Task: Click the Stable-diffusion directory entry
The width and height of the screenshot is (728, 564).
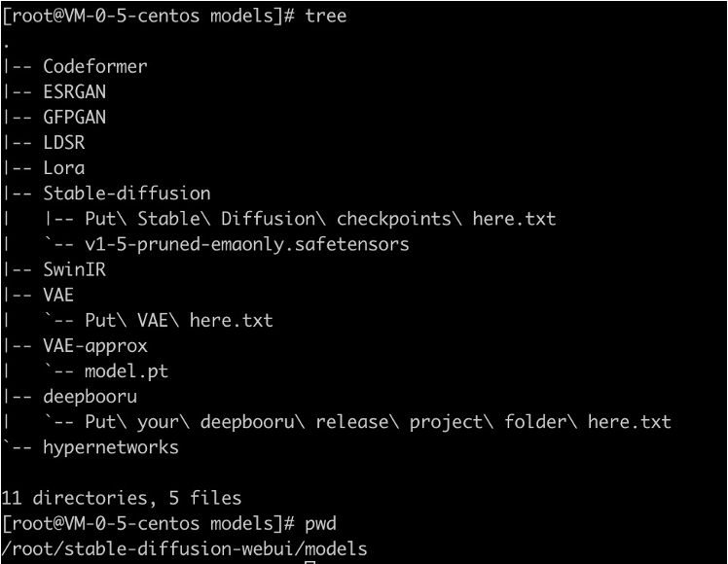Action: coord(127,194)
